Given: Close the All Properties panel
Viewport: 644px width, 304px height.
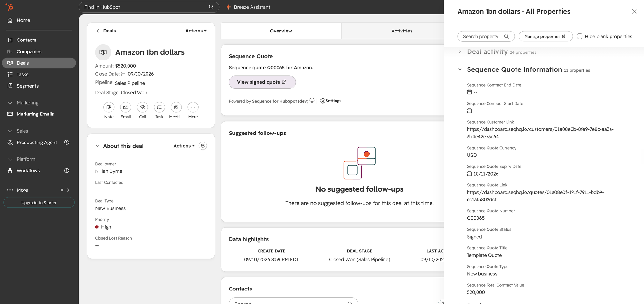Looking at the screenshot, I should (x=634, y=11).
